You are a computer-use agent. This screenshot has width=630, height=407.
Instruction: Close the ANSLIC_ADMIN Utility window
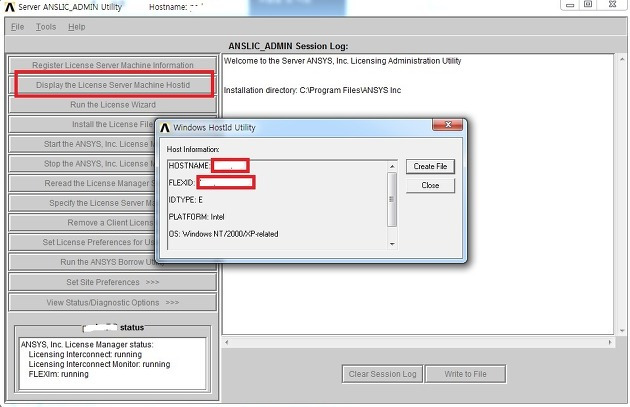(x=612, y=5)
